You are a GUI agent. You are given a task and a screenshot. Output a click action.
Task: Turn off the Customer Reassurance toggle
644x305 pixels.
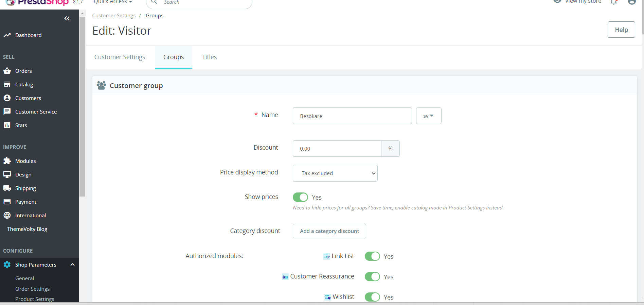(372, 277)
